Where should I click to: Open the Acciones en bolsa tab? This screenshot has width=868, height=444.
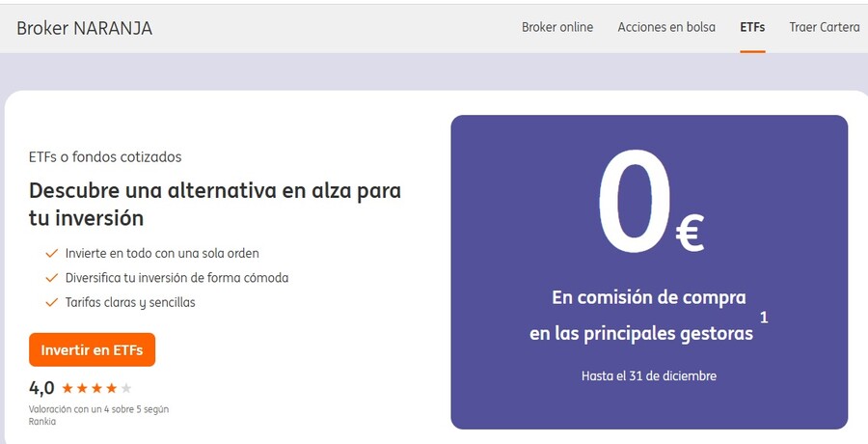pyautogui.click(x=666, y=27)
